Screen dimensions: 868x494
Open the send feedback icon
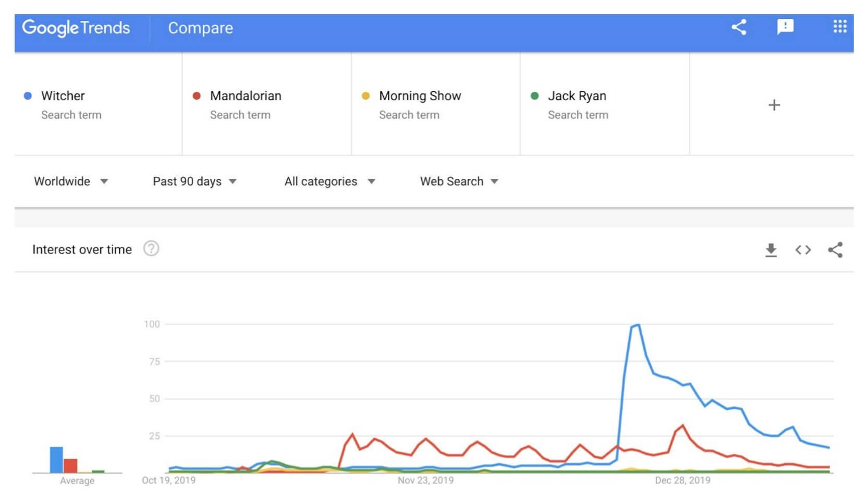tap(785, 27)
